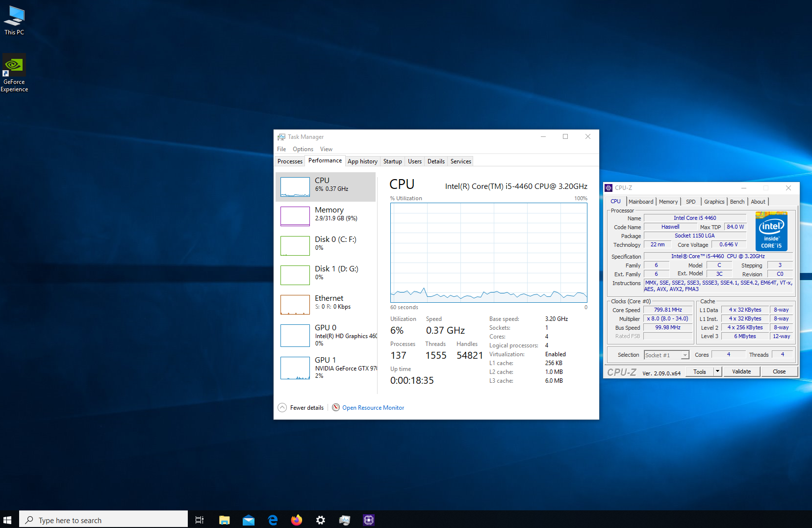812x528 pixels.
Task: Select Disk 1 (D: G:) in sidebar
Action: [326, 275]
